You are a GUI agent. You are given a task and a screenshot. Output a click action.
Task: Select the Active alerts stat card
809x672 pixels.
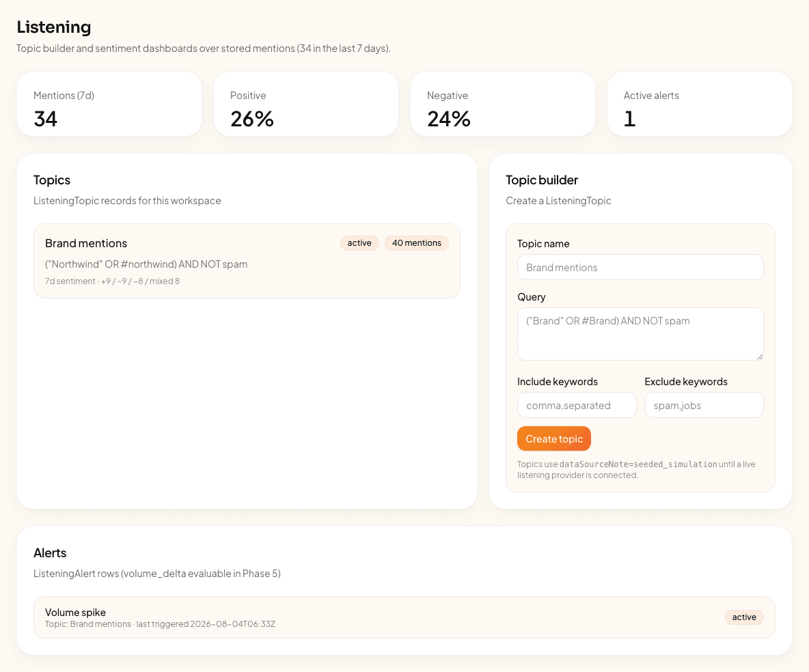700,104
